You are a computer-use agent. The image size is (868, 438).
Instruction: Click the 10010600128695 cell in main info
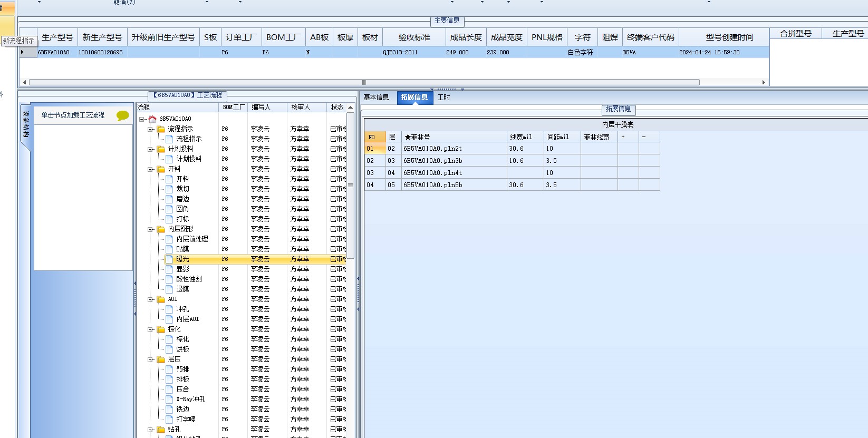(102, 52)
